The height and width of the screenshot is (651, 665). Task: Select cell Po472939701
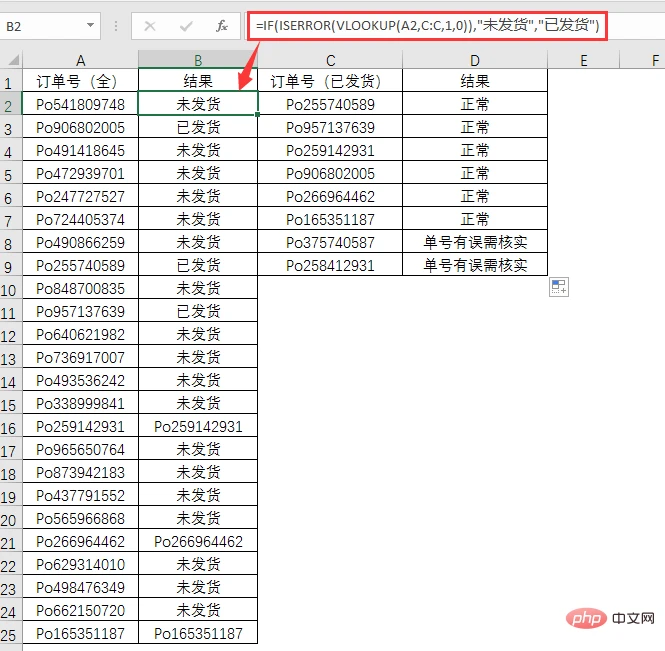(81, 173)
